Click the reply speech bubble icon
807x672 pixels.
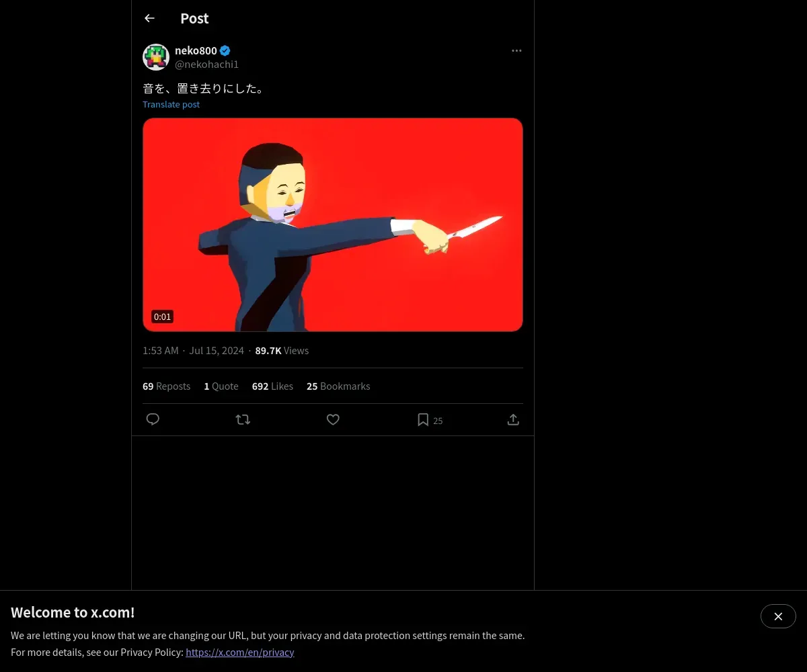pyautogui.click(x=153, y=419)
